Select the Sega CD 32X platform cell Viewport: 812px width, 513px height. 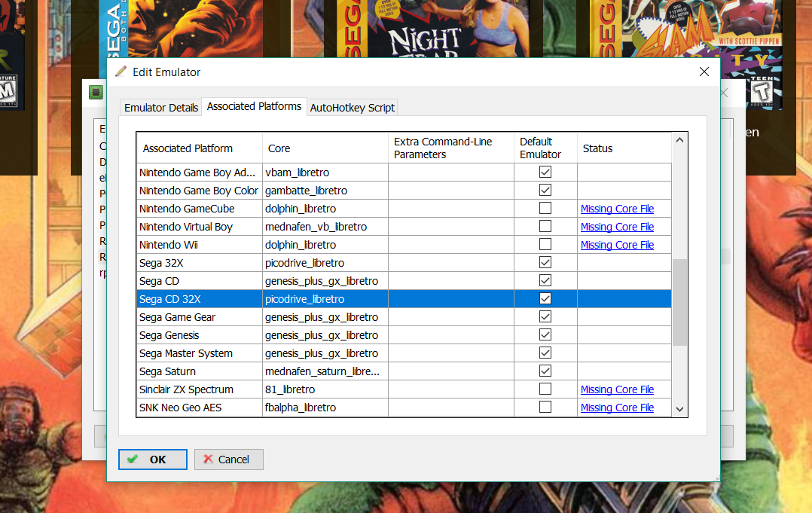click(x=200, y=299)
